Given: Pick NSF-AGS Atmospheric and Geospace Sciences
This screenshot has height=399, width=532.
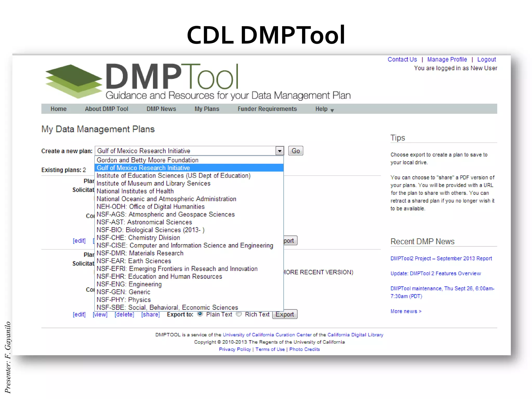Looking at the screenshot, I should [189, 214].
